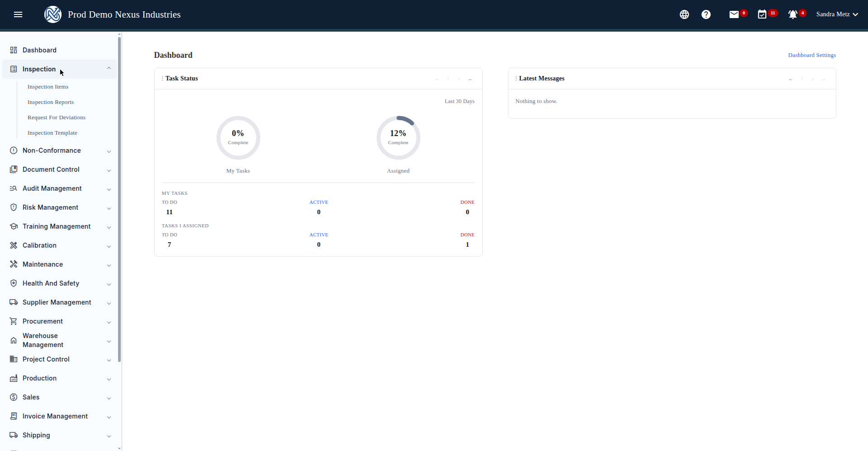The height and width of the screenshot is (451, 868).
Task: Click the Sales dollar icon
Action: pos(14,397)
